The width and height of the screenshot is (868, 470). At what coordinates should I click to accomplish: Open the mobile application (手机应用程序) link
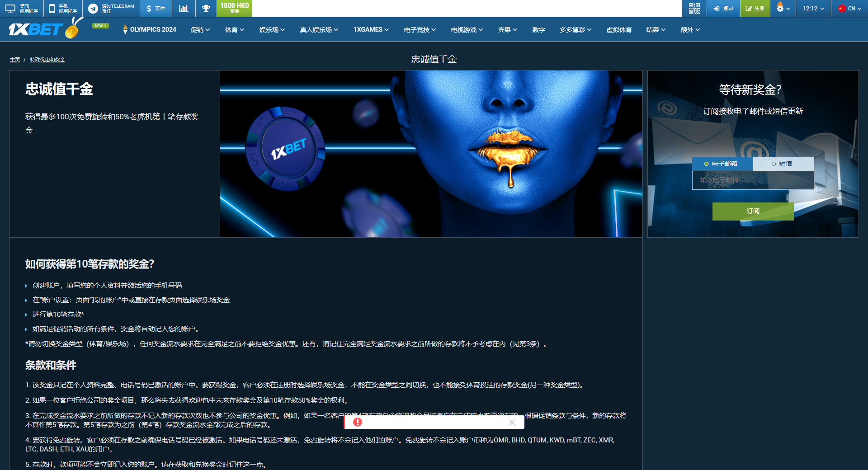(63, 9)
